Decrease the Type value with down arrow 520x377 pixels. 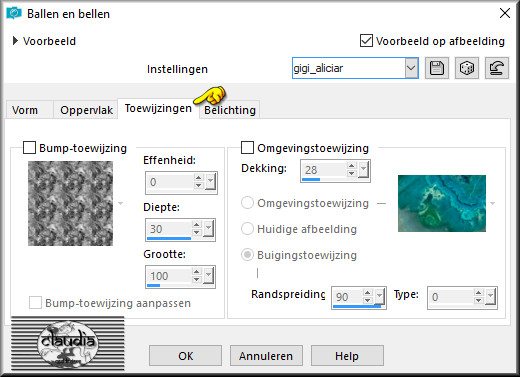tap(479, 300)
